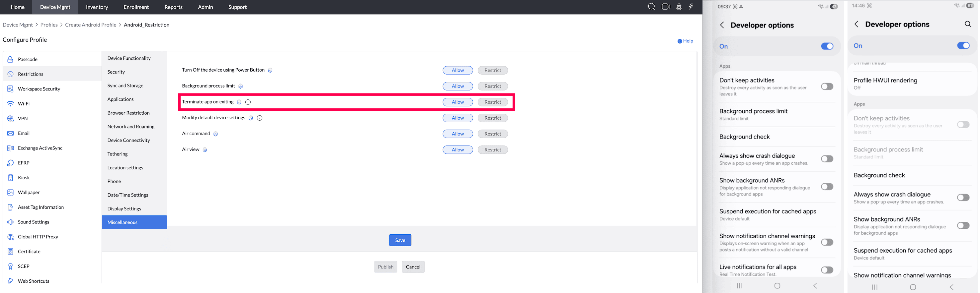Screen dimensions: 980x293
Task: Tap search icon in right phone Developer options
Action: pos(968,24)
